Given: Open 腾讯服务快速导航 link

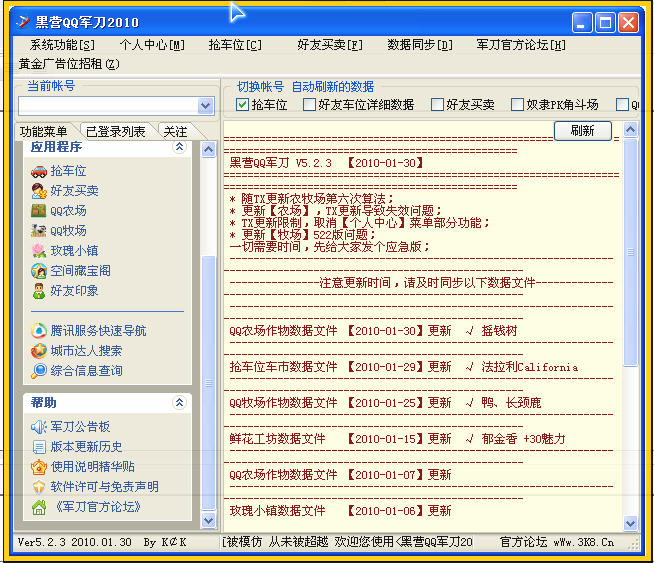Looking at the screenshot, I should click(x=98, y=331).
